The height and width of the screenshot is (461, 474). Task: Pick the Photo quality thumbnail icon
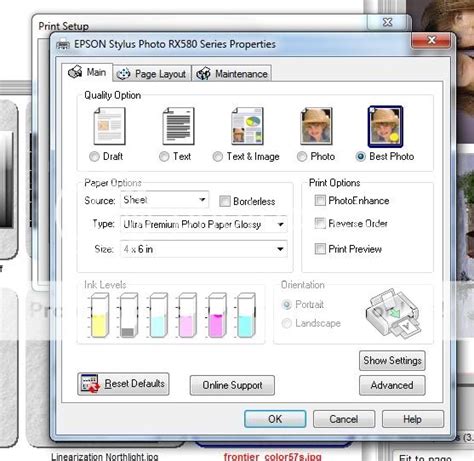coord(316,126)
